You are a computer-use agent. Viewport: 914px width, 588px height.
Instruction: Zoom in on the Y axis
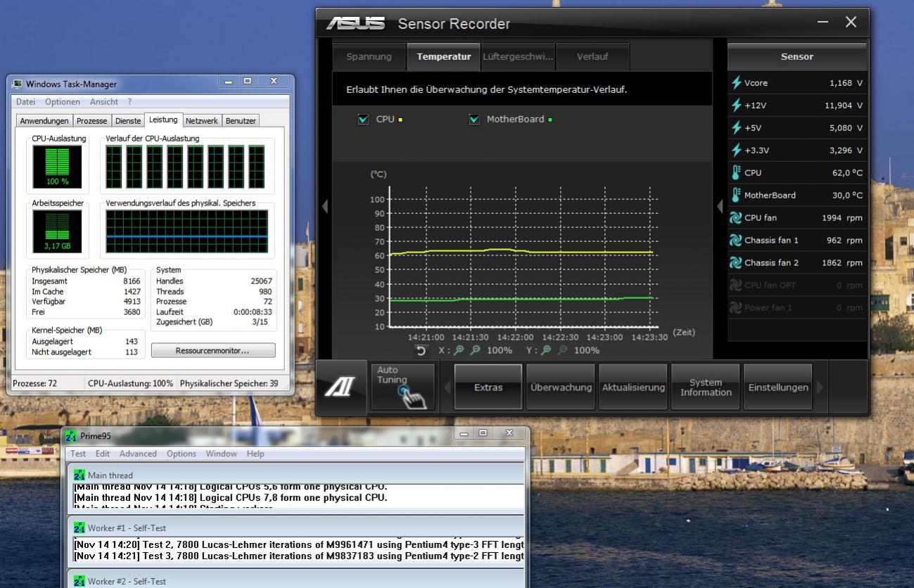point(545,350)
